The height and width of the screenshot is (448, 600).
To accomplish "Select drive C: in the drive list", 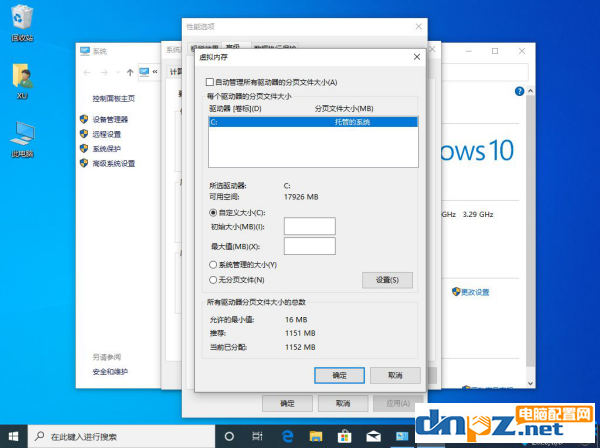I will pyautogui.click(x=313, y=122).
